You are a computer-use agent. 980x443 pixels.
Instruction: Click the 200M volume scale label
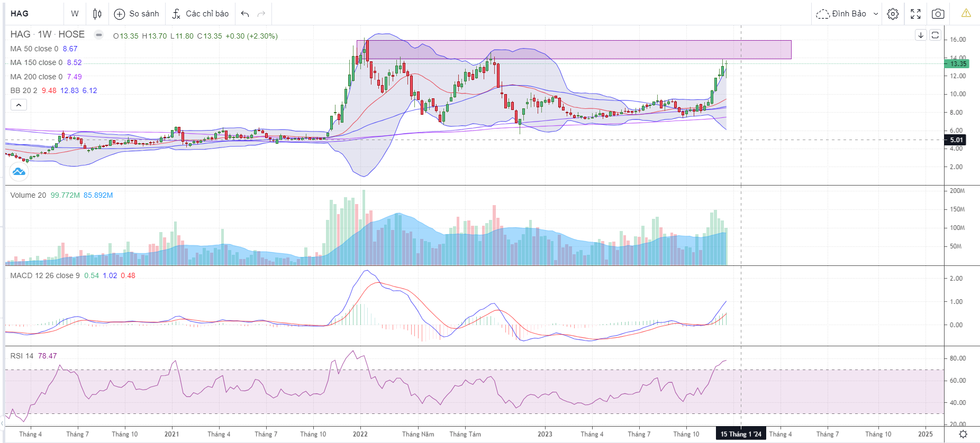tap(957, 191)
